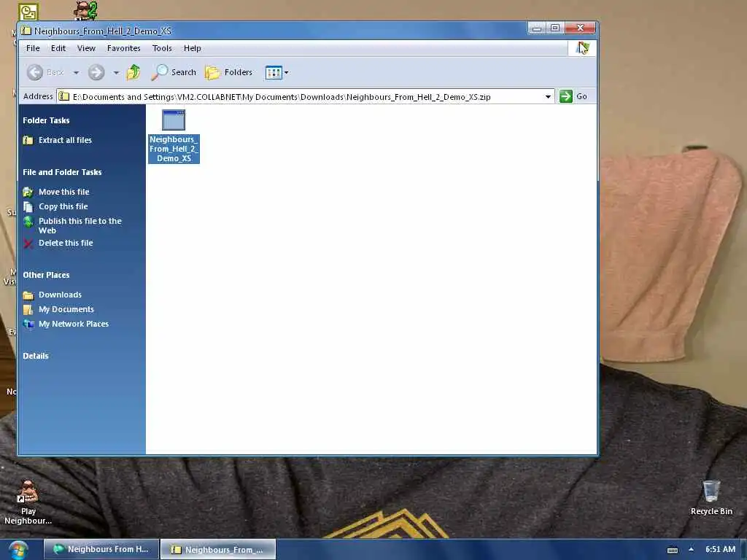The width and height of the screenshot is (747, 560).
Task: Click the red X Delete icon
Action: pyautogui.click(x=28, y=244)
